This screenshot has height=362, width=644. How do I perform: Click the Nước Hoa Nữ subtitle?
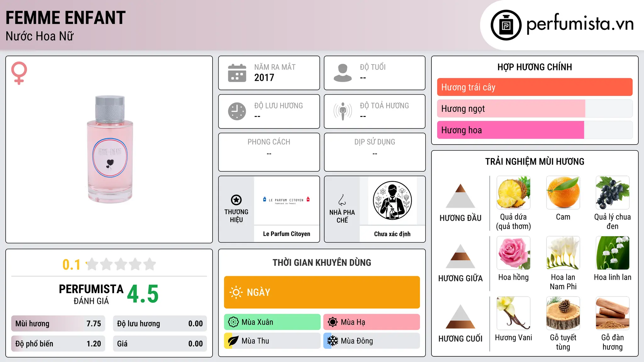[x=40, y=36]
